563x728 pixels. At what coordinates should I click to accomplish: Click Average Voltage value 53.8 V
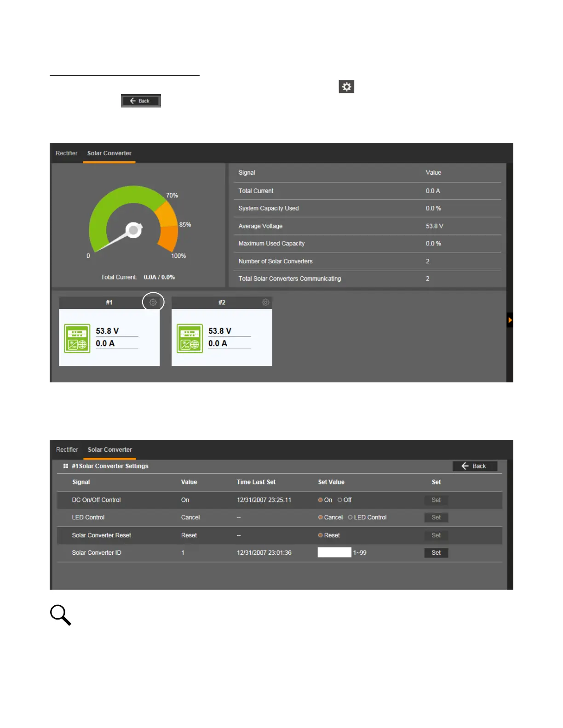434,226
